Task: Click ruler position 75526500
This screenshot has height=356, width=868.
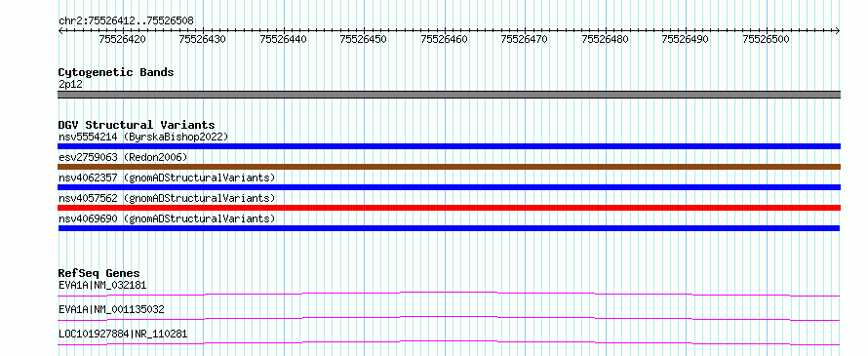Action: pyautogui.click(x=767, y=40)
